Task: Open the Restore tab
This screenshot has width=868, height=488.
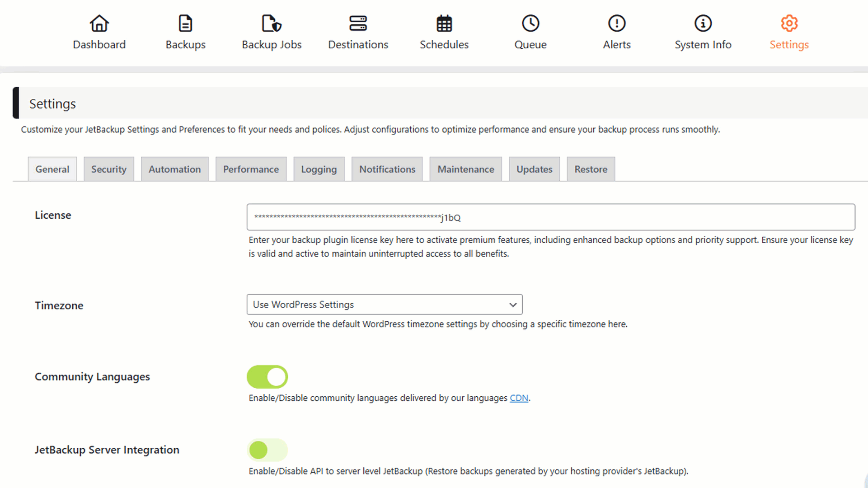Action: pos(591,169)
